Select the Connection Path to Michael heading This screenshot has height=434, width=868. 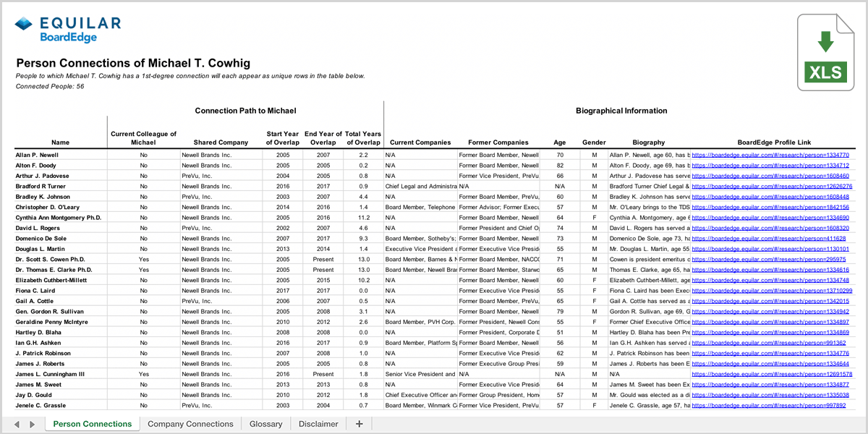[245, 111]
